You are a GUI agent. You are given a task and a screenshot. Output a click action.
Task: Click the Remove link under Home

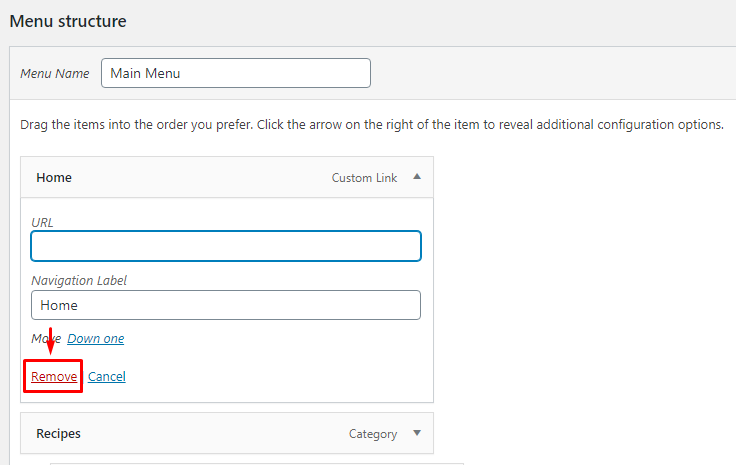[x=54, y=377]
